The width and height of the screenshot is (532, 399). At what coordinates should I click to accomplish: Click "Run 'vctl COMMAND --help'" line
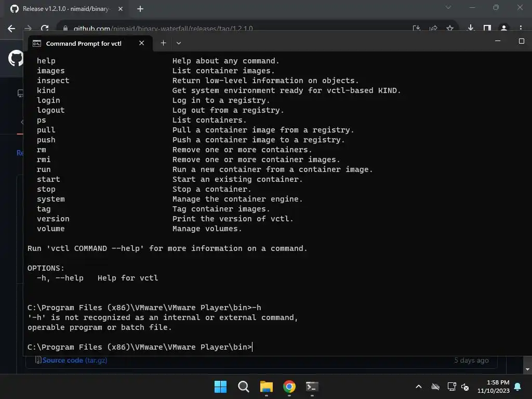coord(167,248)
